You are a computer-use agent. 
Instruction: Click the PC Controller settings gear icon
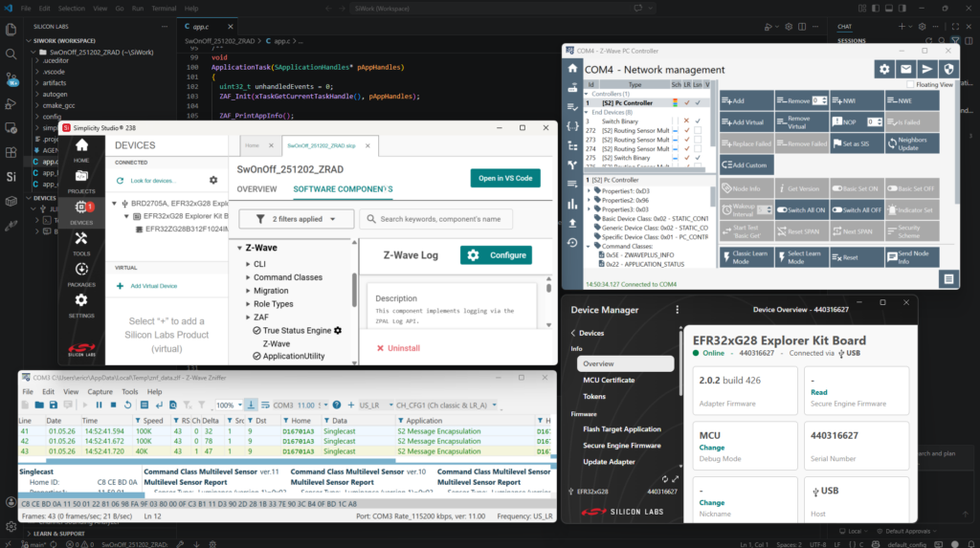(x=883, y=70)
